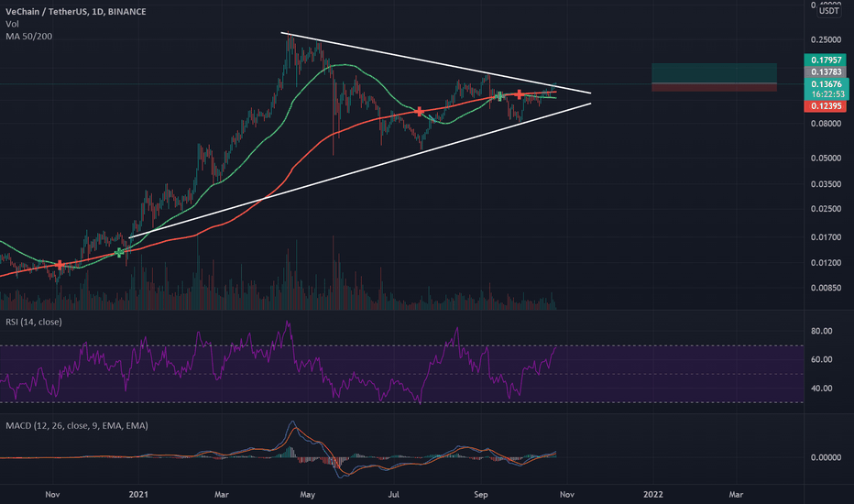Click the USDT currency button
Screen dimensions: 854x504
click(x=829, y=11)
